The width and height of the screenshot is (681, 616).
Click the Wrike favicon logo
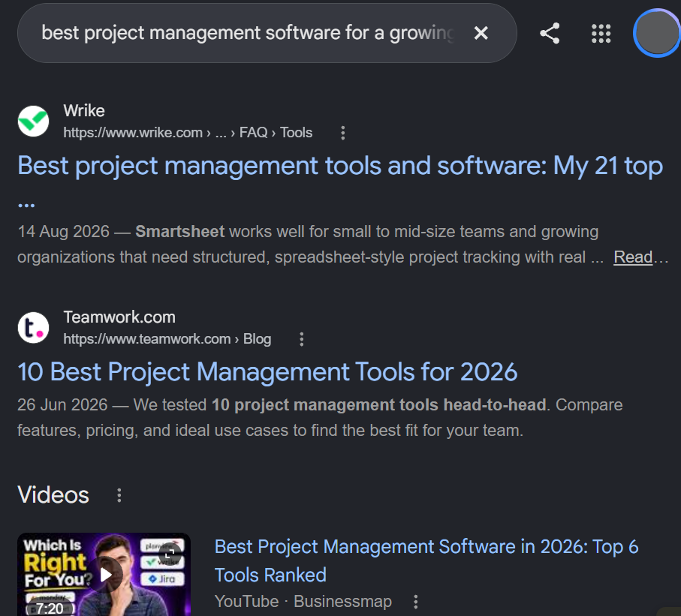tap(34, 121)
